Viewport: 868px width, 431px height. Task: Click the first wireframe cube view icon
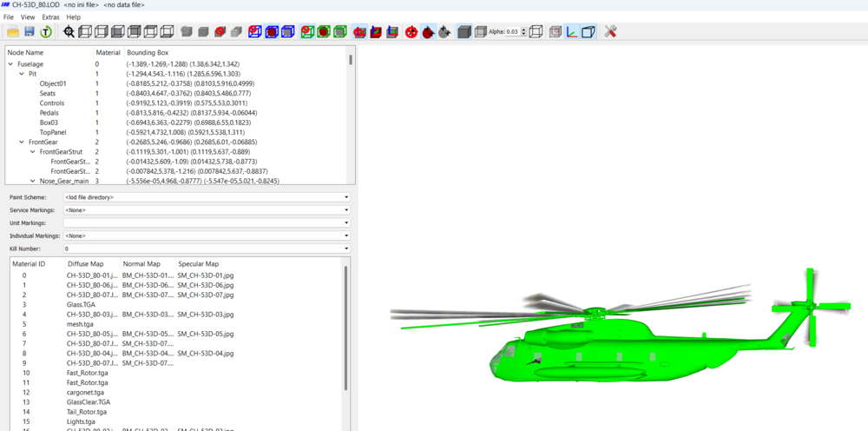coord(85,32)
